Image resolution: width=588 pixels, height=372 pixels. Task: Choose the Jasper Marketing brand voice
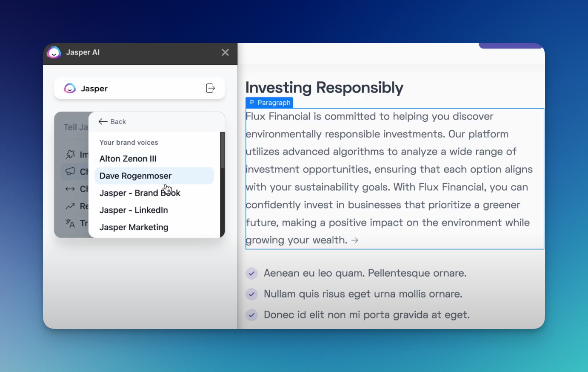point(154,227)
